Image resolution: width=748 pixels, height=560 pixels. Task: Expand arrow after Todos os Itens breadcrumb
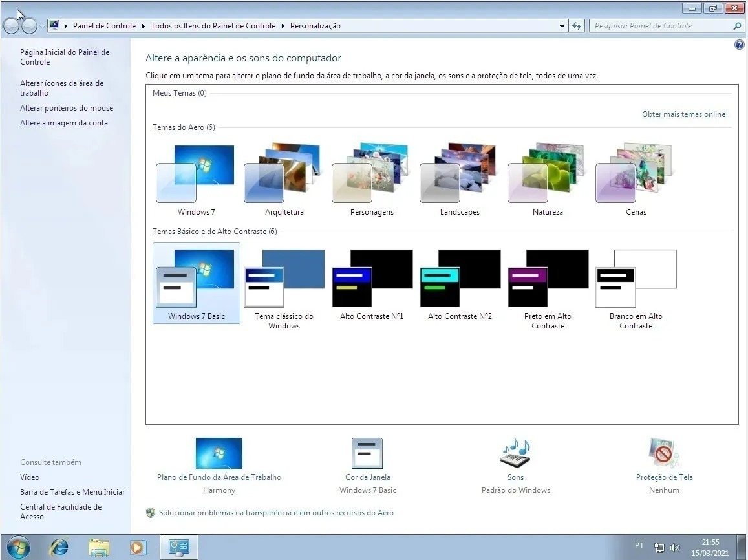(283, 26)
